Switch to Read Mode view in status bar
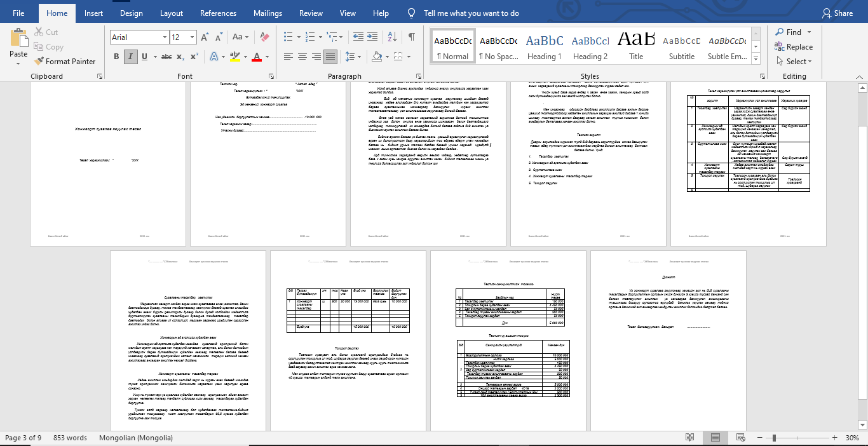868x446 pixels. pyautogui.click(x=689, y=438)
